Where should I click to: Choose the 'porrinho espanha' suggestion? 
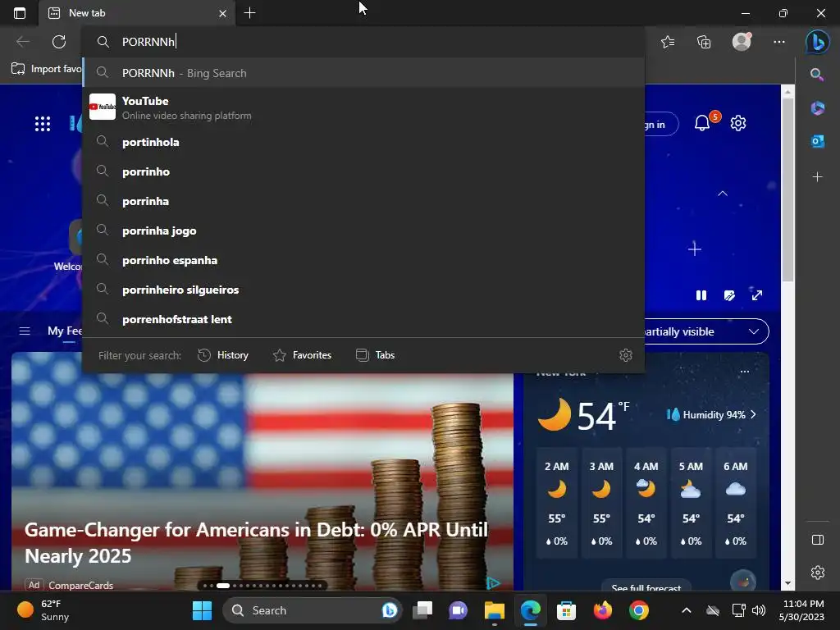coord(363,260)
